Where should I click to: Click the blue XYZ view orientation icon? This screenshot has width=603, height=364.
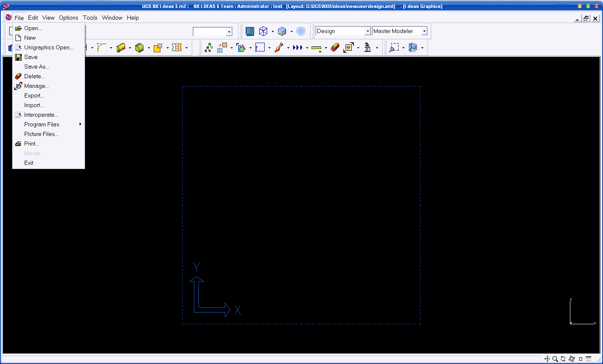[413, 48]
